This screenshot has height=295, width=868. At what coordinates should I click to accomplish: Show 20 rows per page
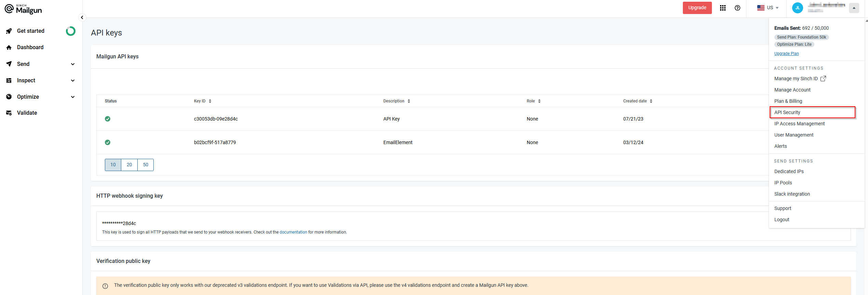(129, 165)
